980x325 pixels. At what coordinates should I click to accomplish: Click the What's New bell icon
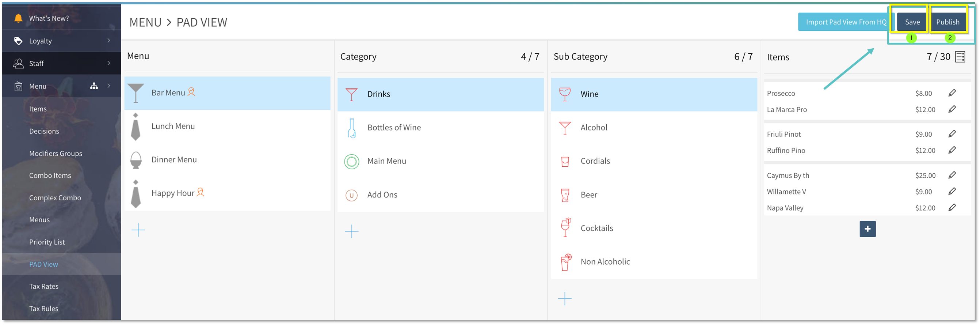[18, 18]
